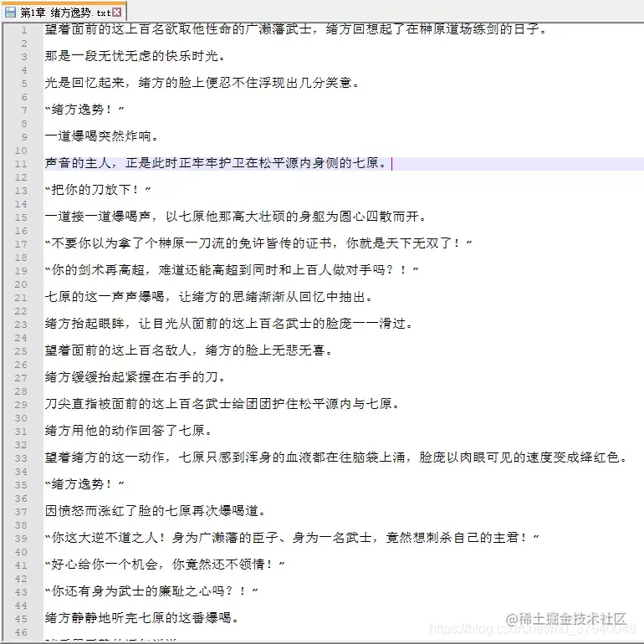Click the quote 把你的刀放下
This screenshot has height=644, width=644.
coord(98,190)
